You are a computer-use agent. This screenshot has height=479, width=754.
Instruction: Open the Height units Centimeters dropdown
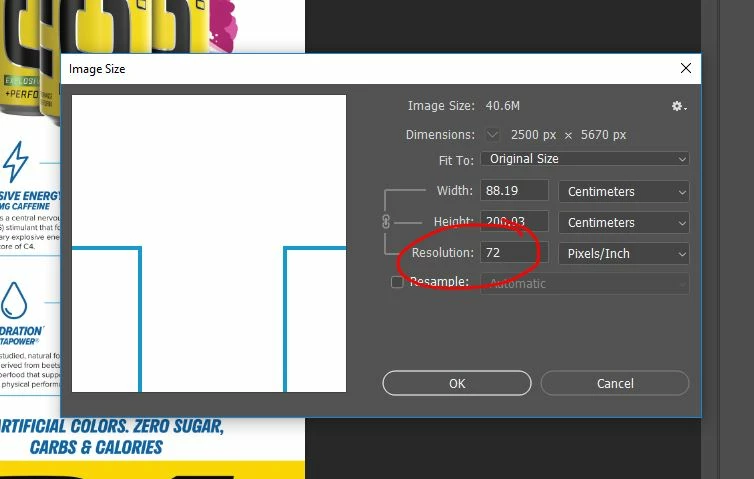[x=624, y=223]
